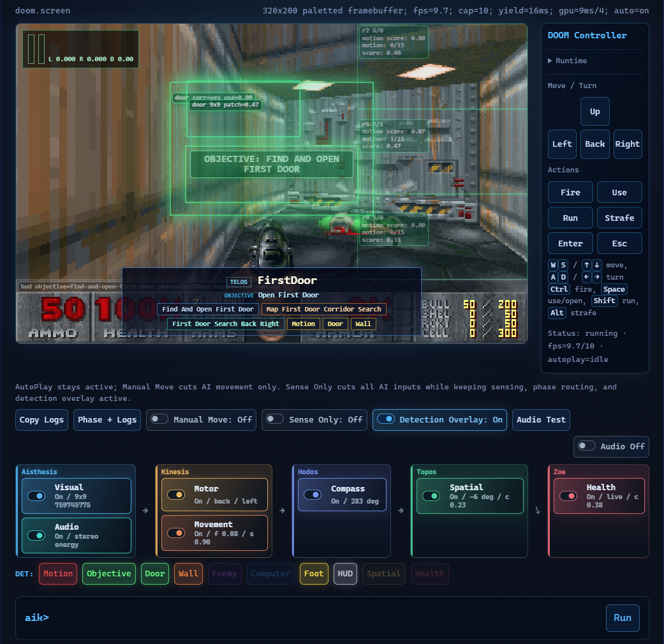Enable the Health detection chip

pyautogui.click(x=429, y=574)
